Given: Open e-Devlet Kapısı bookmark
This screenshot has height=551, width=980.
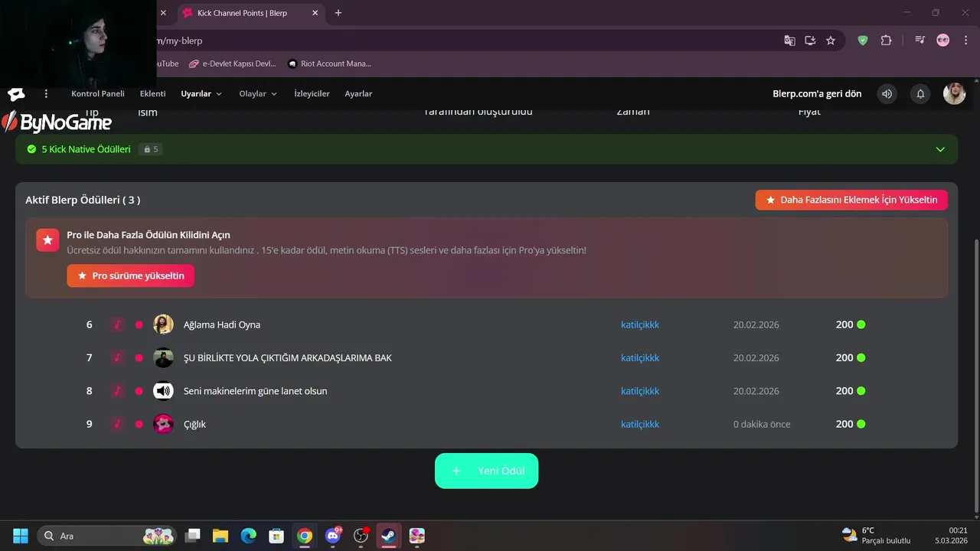Looking at the screenshot, I should (x=232, y=64).
